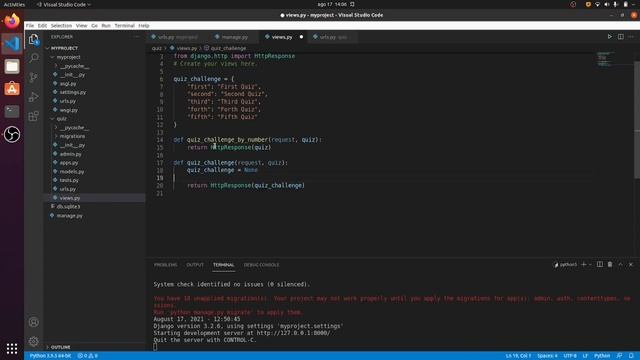Close the terminal panel
The height and width of the screenshot is (360, 640).
pos(631,264)
